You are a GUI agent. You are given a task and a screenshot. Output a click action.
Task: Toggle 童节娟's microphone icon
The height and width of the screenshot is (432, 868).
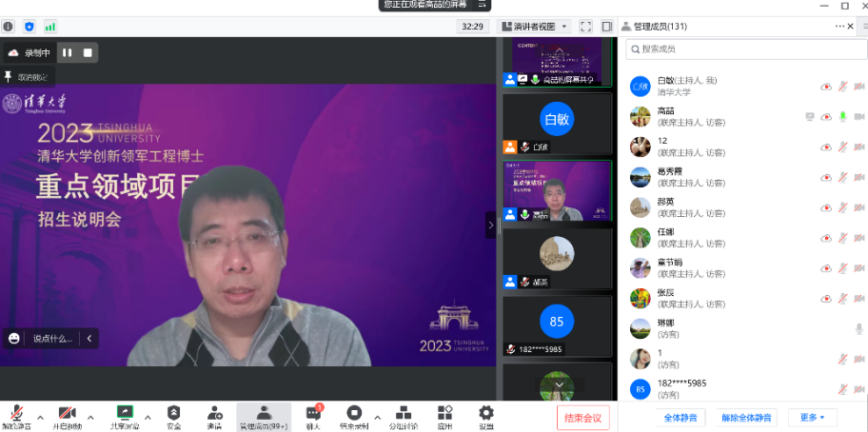[x=842, y=268]
